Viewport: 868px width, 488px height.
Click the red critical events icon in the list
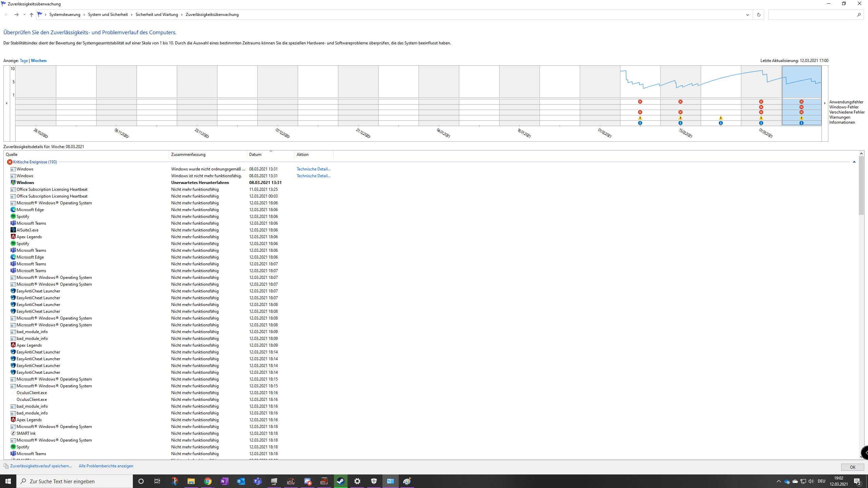(x=10, y=162)
